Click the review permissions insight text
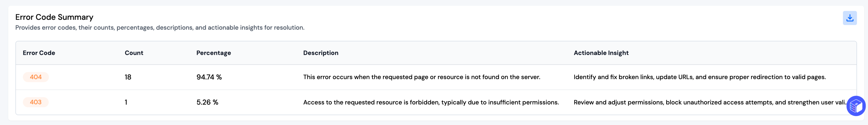The height and width of the screenshot is (125, 868). pyautogui.click(x=708, y=102)
